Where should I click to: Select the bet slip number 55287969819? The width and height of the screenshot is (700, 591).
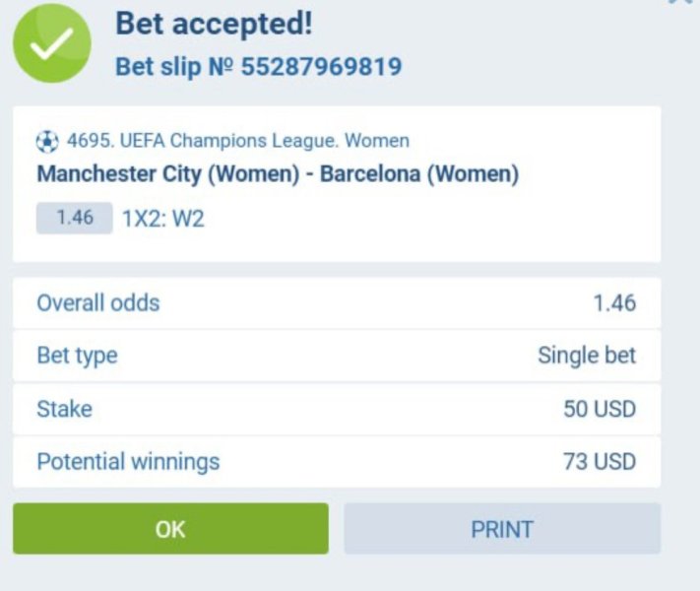coord(321,67)
